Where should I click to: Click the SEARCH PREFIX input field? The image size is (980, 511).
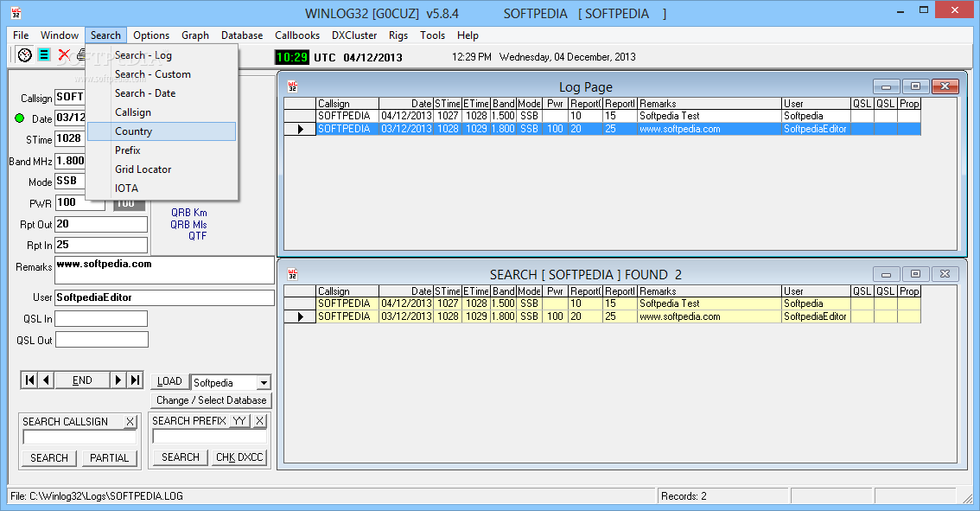(209, 437)
